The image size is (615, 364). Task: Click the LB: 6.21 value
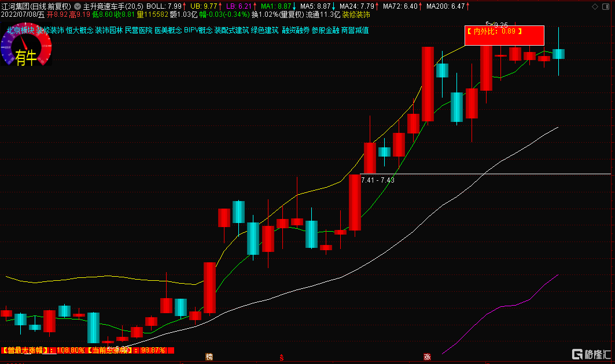coord(238,6)
